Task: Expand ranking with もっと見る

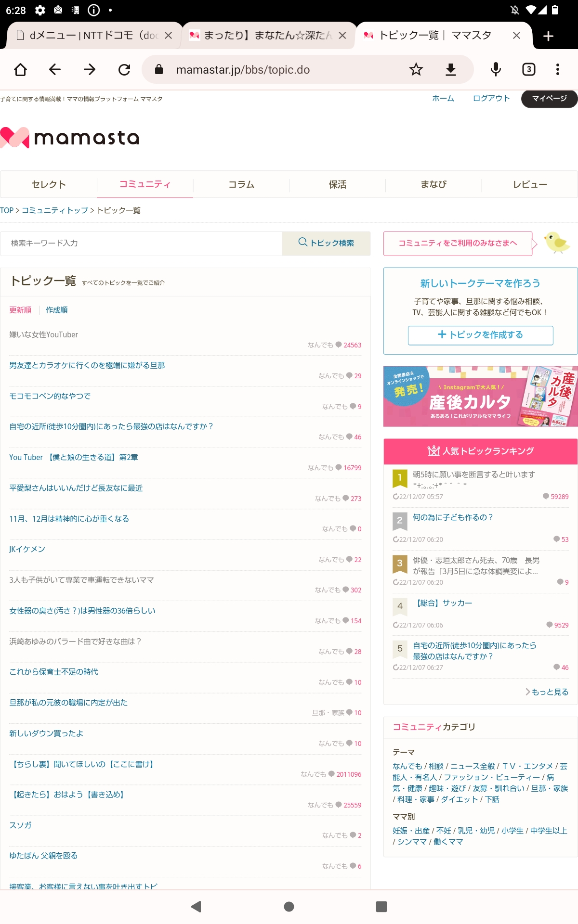Action: tap(547, 692)
